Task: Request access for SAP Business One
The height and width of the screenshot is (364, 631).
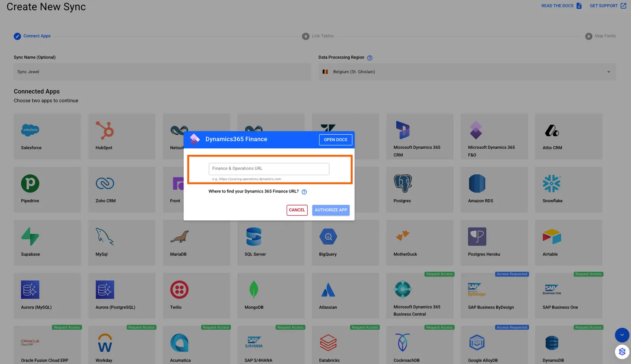Action: tap(588, 274)
